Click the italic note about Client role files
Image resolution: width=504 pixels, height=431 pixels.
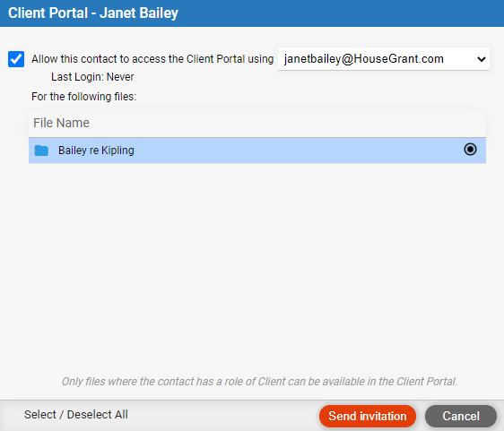pos(259,382)
